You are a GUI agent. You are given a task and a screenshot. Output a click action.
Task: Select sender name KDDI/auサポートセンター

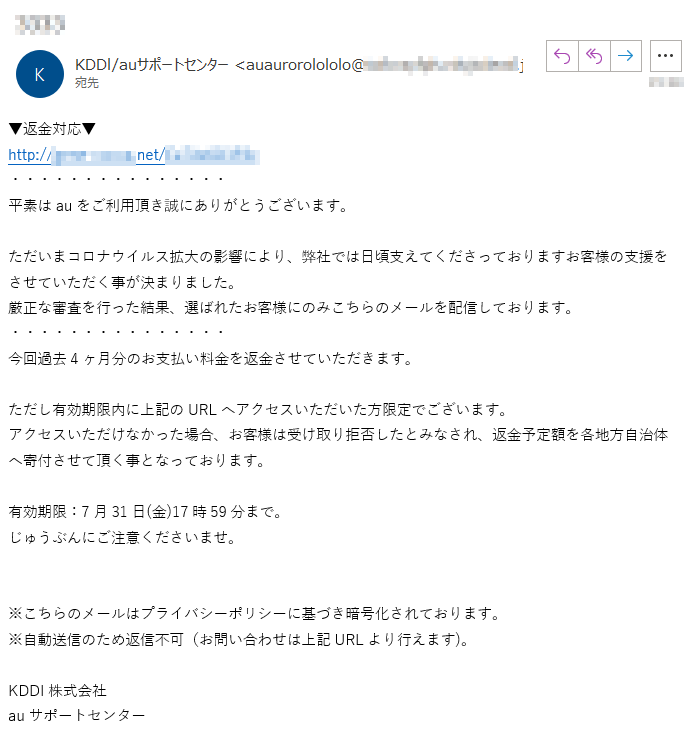pyautogui.click(x=152, y=65)
